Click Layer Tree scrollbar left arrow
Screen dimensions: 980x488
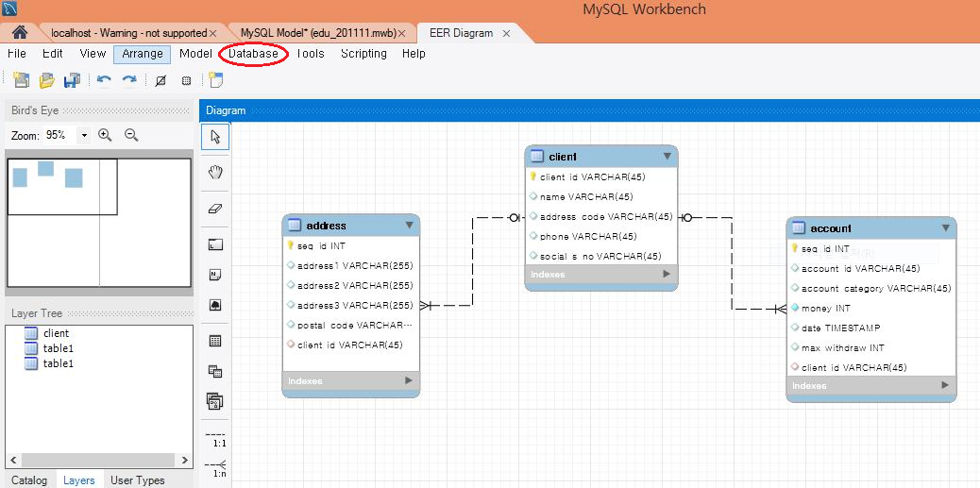pos(14,461)
